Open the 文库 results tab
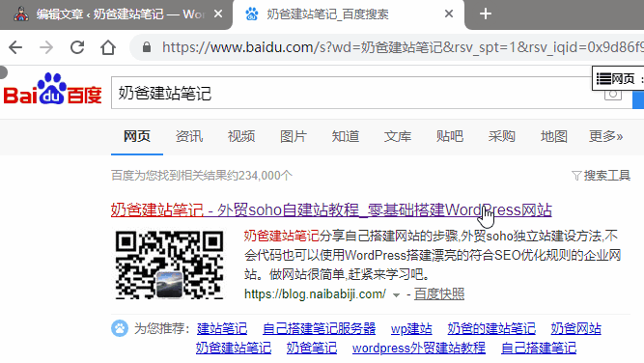The height and width of the screenshot is (363, 644). pos(398,136)
